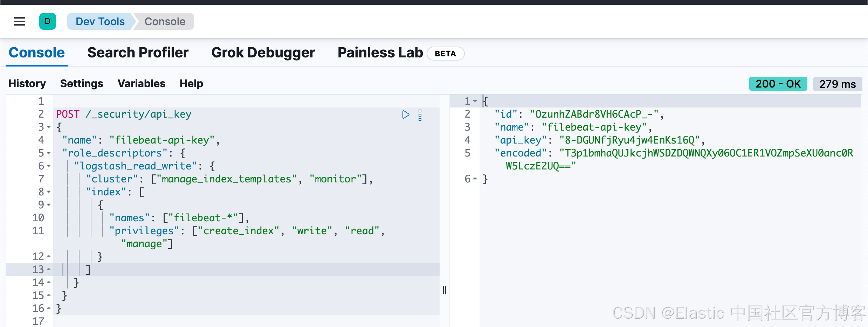Open the request options three-dot menu
Screen dimensions: 868x327
(x=420, y=115)
